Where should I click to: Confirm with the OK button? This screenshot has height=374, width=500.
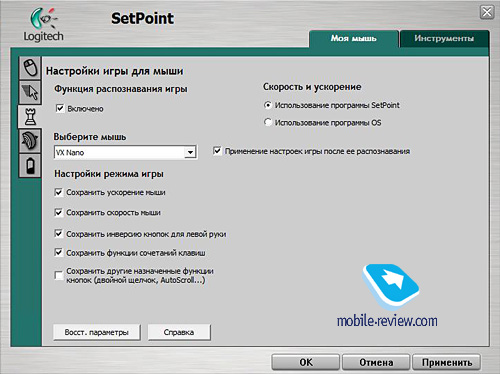point(306,362)
